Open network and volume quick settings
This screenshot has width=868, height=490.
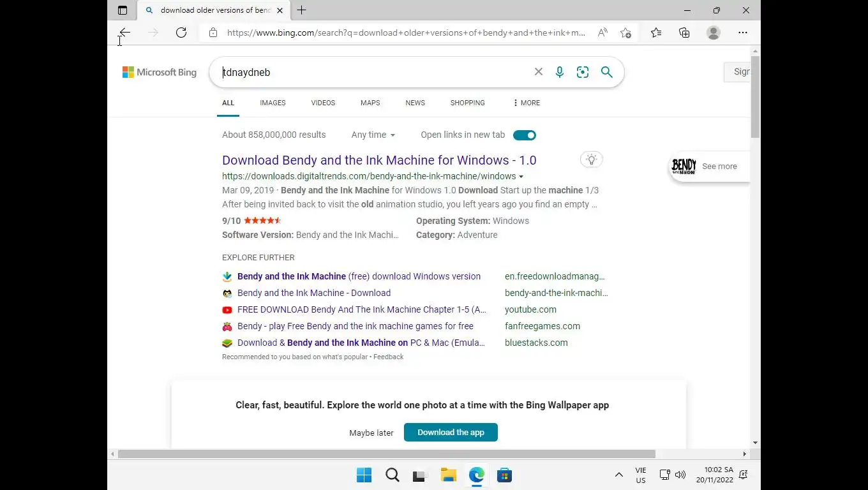(x=672, y=475)
